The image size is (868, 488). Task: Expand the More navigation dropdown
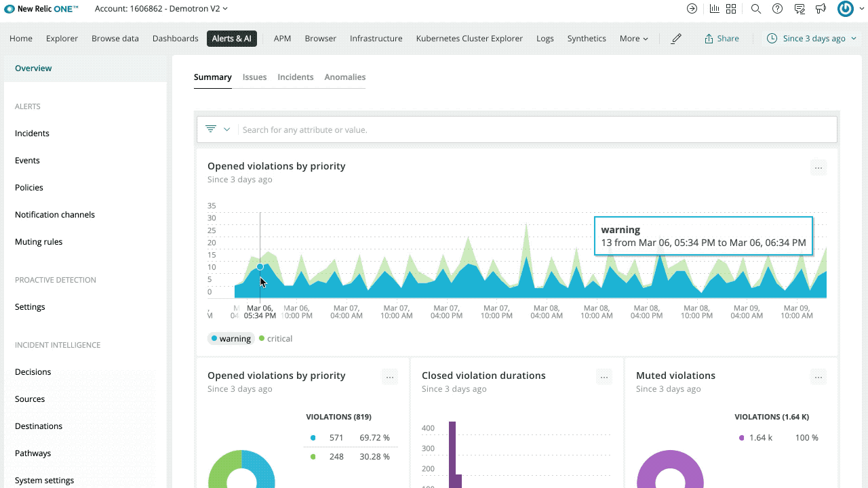point(633,39)
